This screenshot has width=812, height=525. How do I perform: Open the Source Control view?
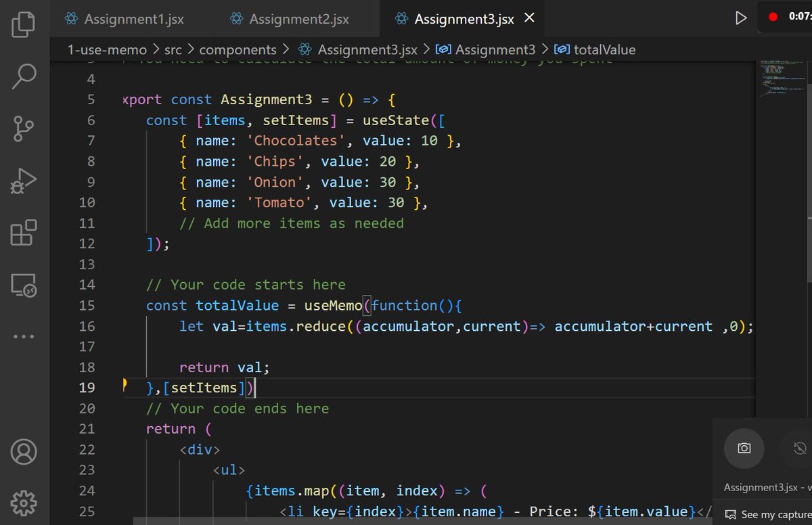coord(24,129)
